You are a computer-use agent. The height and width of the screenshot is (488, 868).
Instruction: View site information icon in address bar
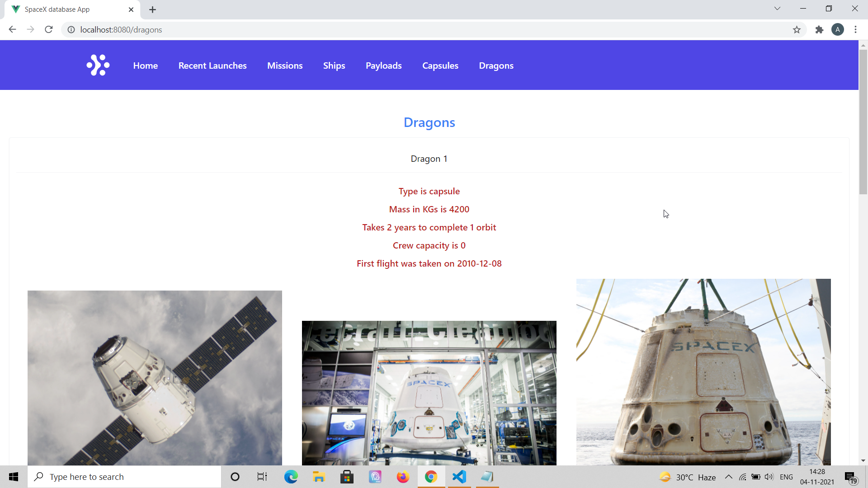(x=71, y=30)
